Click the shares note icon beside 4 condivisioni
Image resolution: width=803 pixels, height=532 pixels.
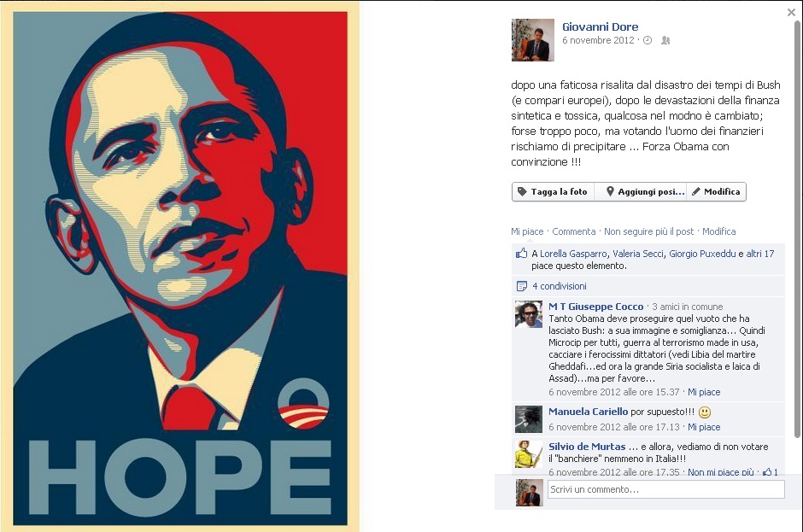522,286
